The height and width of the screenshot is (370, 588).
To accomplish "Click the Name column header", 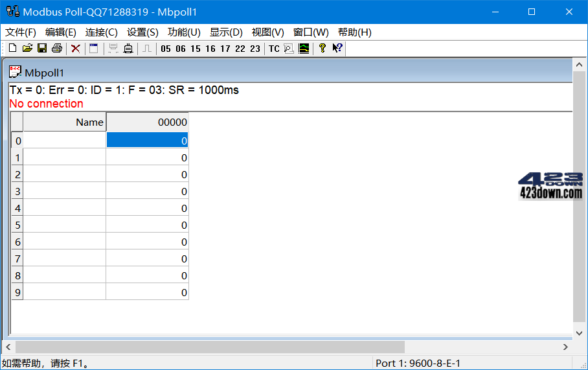I will click(65, 122).
